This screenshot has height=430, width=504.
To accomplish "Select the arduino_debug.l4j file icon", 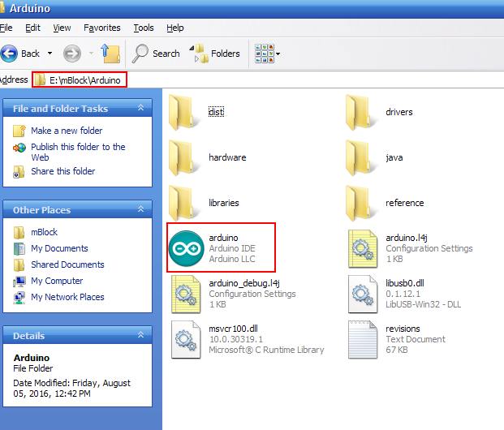I will pyautogui.click(x=186, y=294).
